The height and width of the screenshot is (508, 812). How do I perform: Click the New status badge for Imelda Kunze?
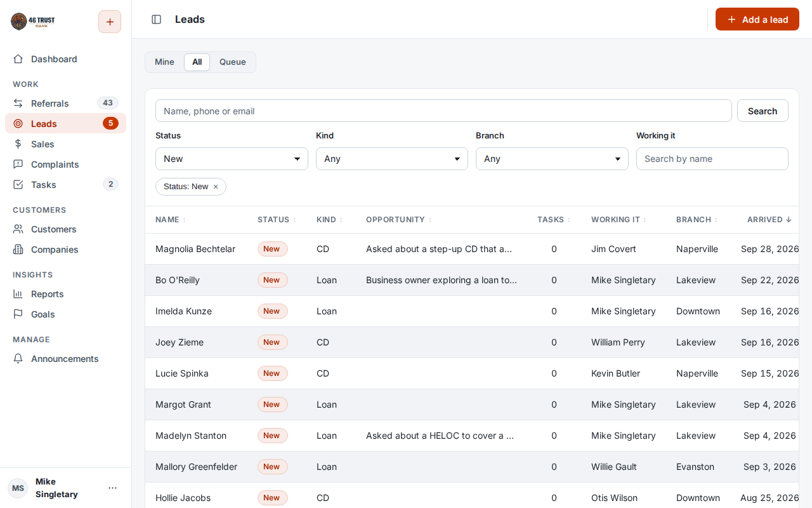pyautogui.click(x=272, y=311)
